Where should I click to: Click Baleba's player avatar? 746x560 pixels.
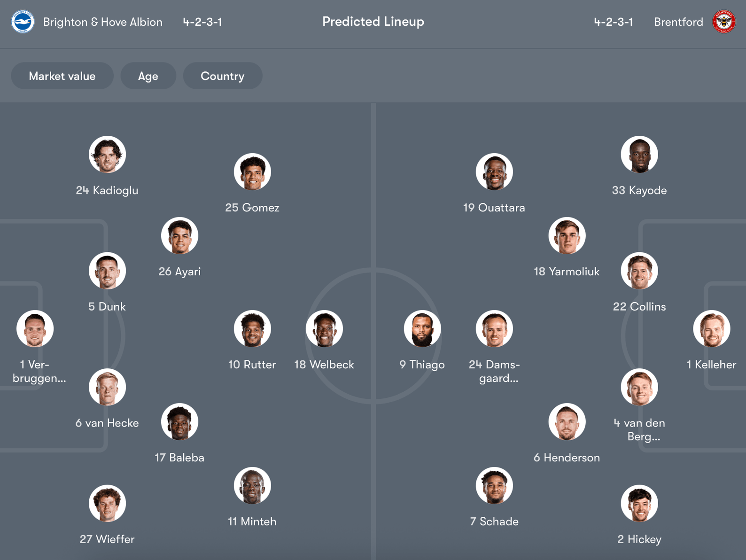point(180,421)
